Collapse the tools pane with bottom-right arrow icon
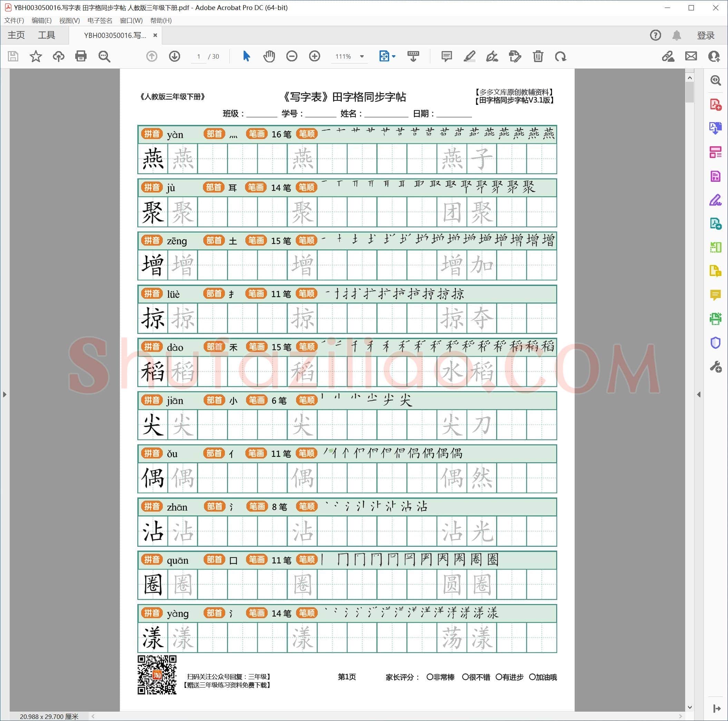 pyautogui.click(x=716, y=709)
